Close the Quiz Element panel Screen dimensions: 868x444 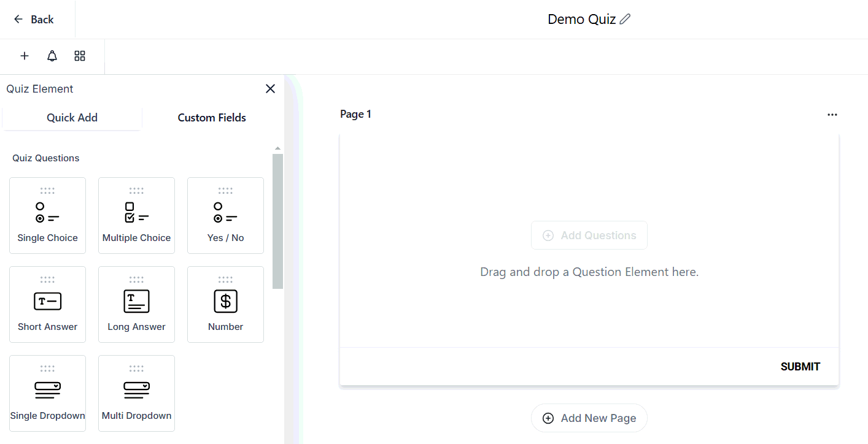pos(270,89)
